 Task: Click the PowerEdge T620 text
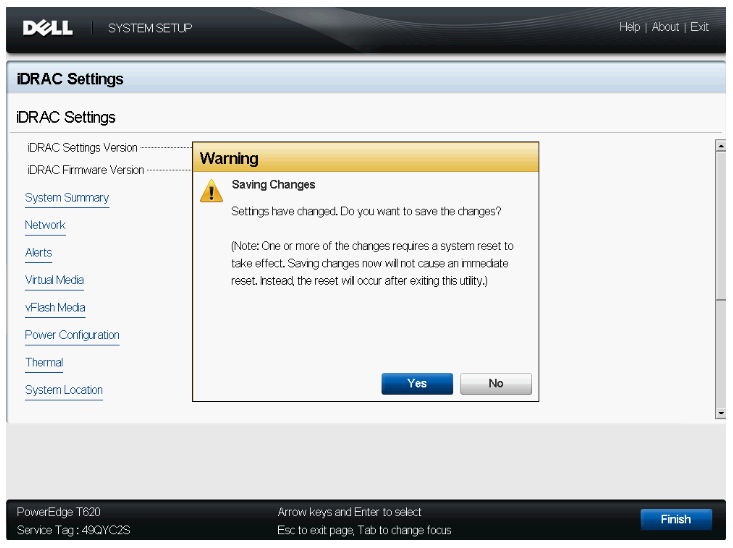click(x=58, y=512)
